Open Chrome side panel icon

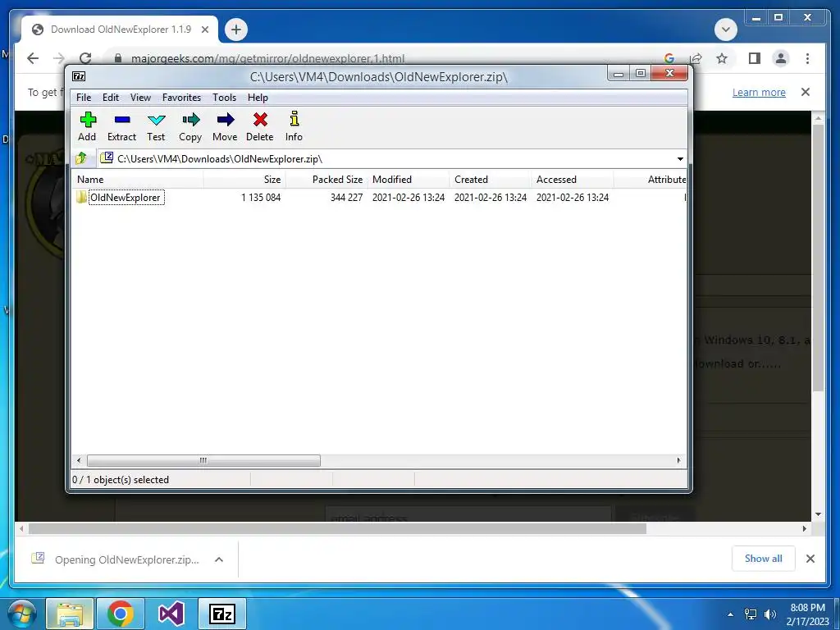[755, 58]
